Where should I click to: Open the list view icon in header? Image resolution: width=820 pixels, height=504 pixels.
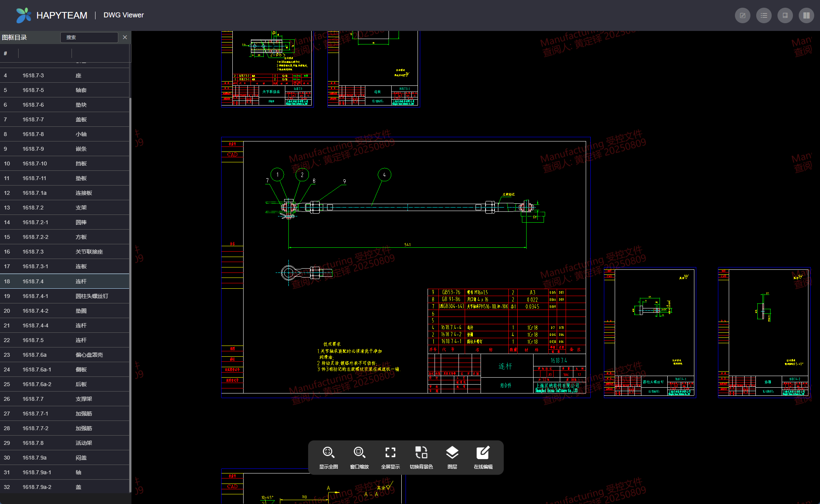pyautogui.click(x=764, y=15)
